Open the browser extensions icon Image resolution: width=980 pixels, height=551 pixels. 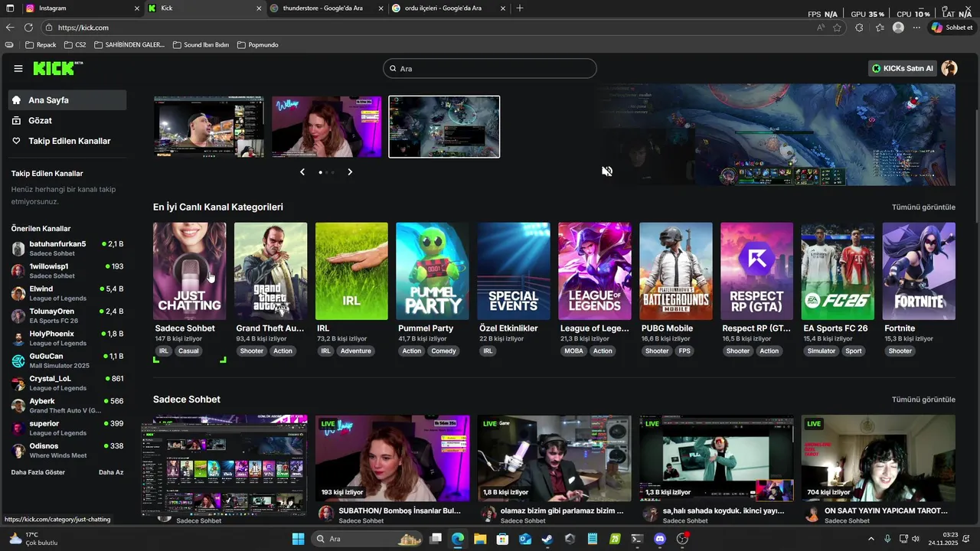click(859, 28)
